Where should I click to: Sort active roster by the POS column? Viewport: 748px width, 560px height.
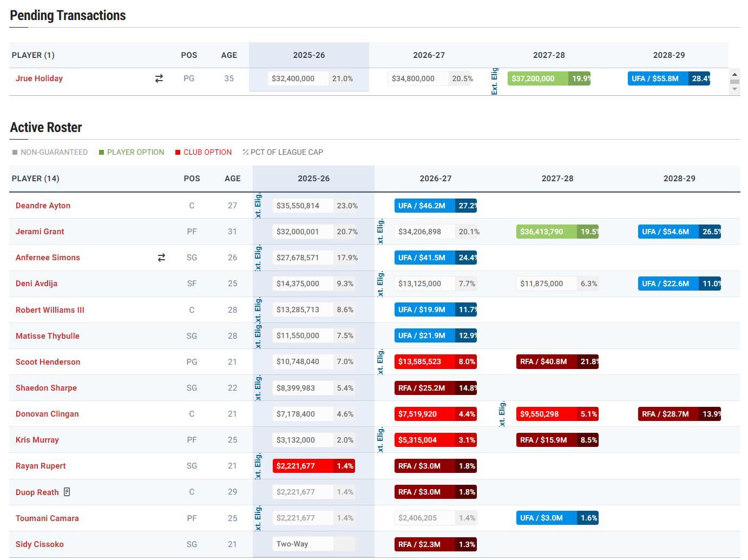[x=192, y=179]
